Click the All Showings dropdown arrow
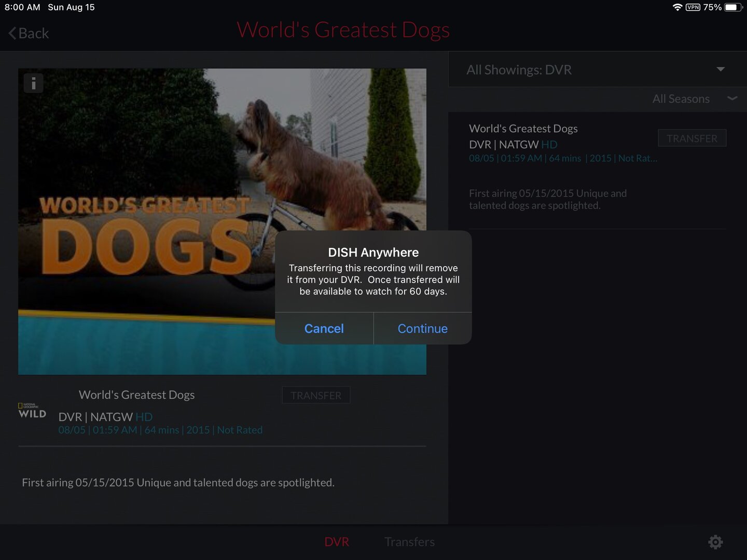747x560 pixels. [721, 69]
